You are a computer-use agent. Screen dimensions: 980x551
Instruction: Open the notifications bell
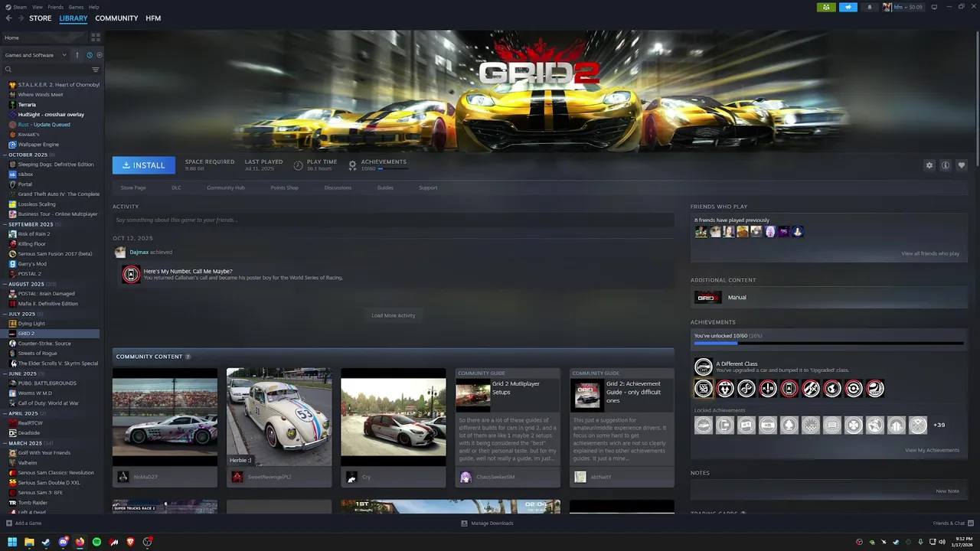click(869, 7)
